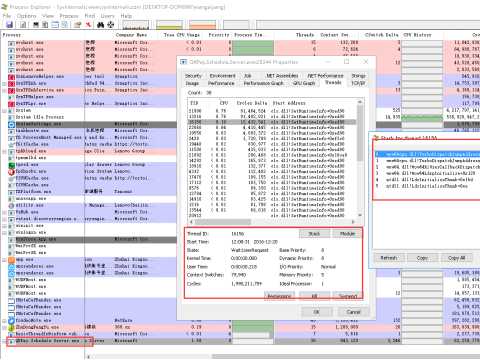Image resolution: width=480 pixels, height=360 pixels.
Task: Switch to the GPU Graph tab
Action: [x=304, y=83]
